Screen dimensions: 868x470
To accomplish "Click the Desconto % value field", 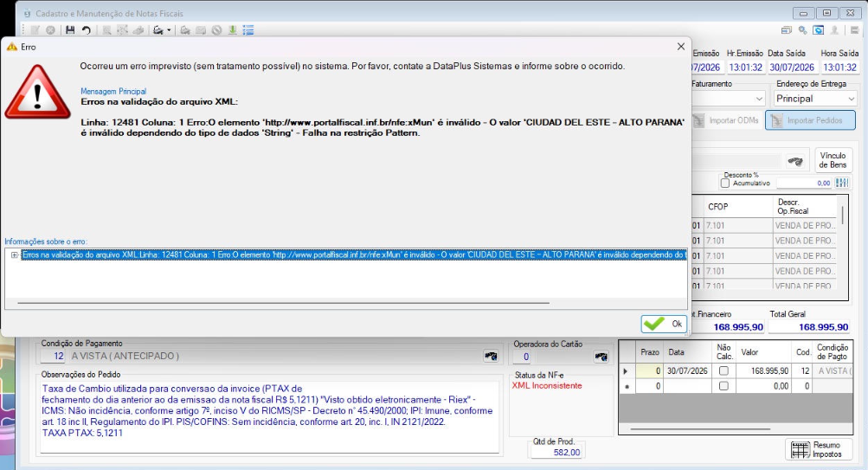I will click(x=804, y=183).
